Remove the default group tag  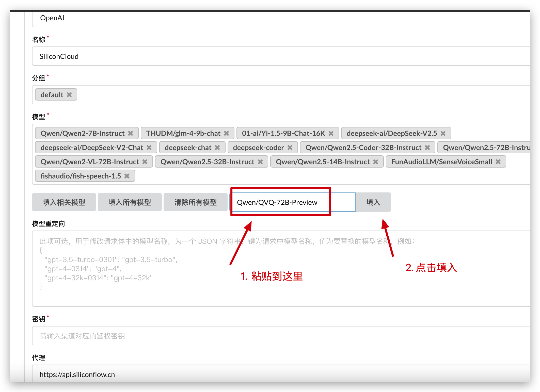click(x=69, y=95)
